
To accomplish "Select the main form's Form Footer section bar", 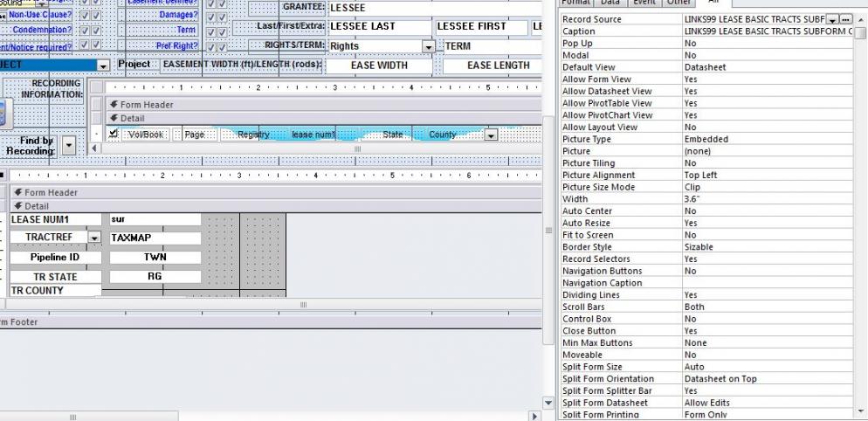I will [270, 321].
